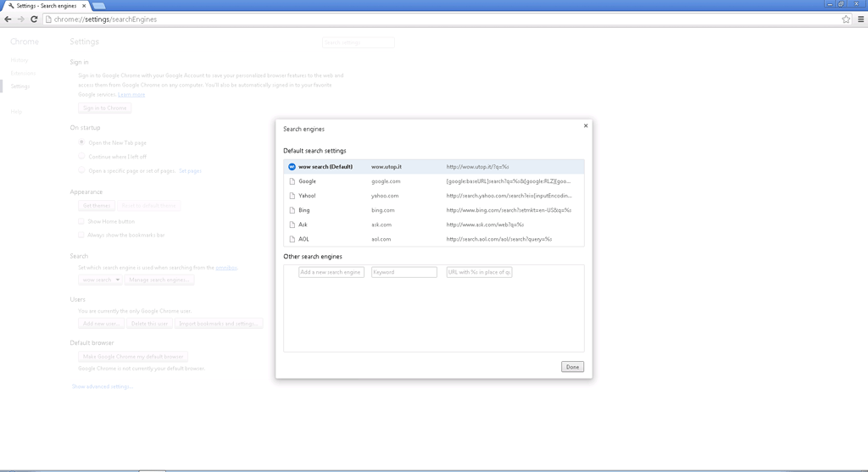Click the Google entry page icon
Viewport: 868px width, 472px height.
(x=292, y=181)
